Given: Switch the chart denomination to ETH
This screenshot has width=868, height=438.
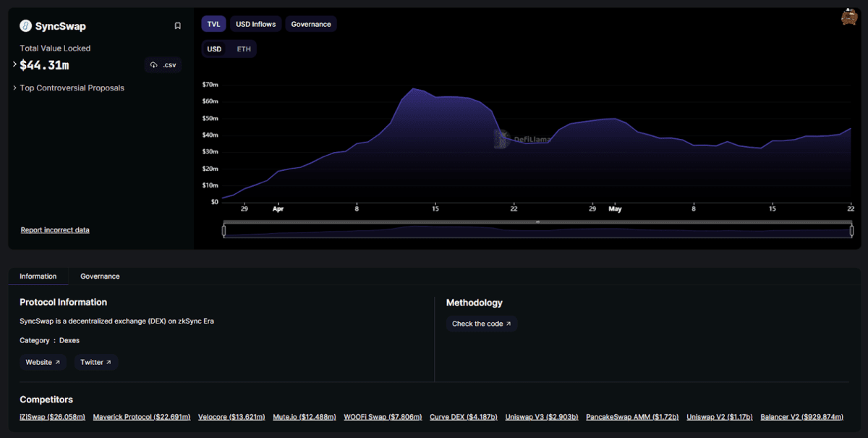Looking at the screenshot, I should 243,49.
